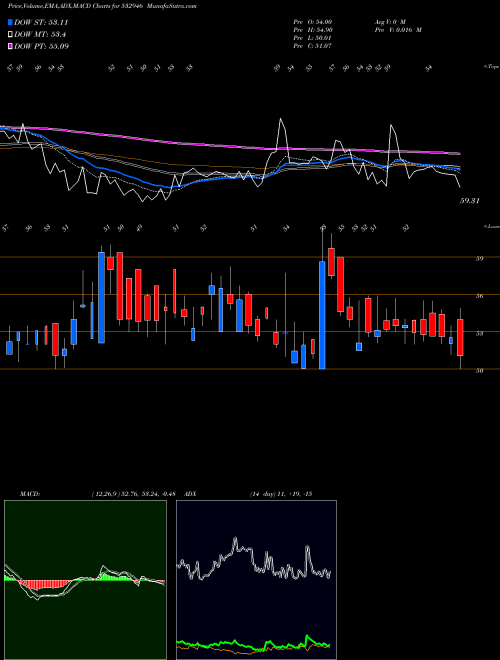Click the 'Pre C: 51.07' close value
The width and height of the screenshot is (500, 660).
coord(313,46)
